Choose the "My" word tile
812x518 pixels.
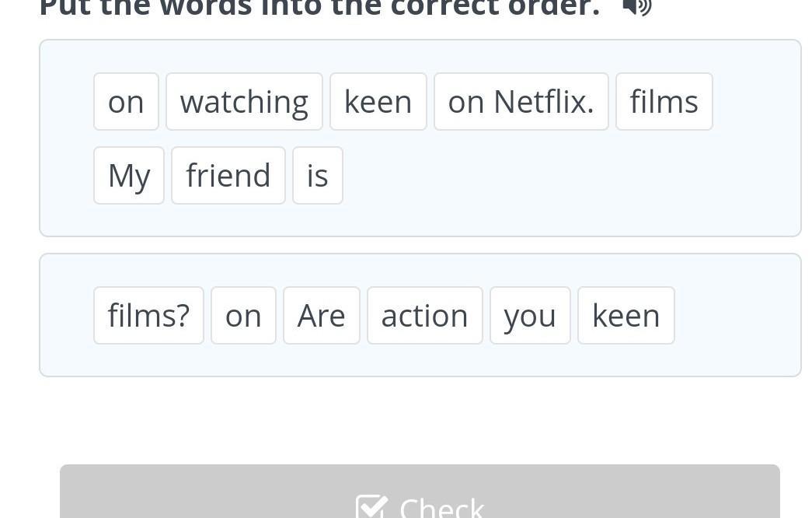[129, 176]
